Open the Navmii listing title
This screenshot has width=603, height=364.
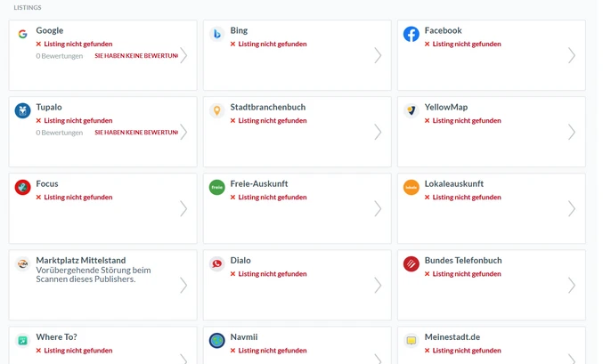(x=244, y=337)
